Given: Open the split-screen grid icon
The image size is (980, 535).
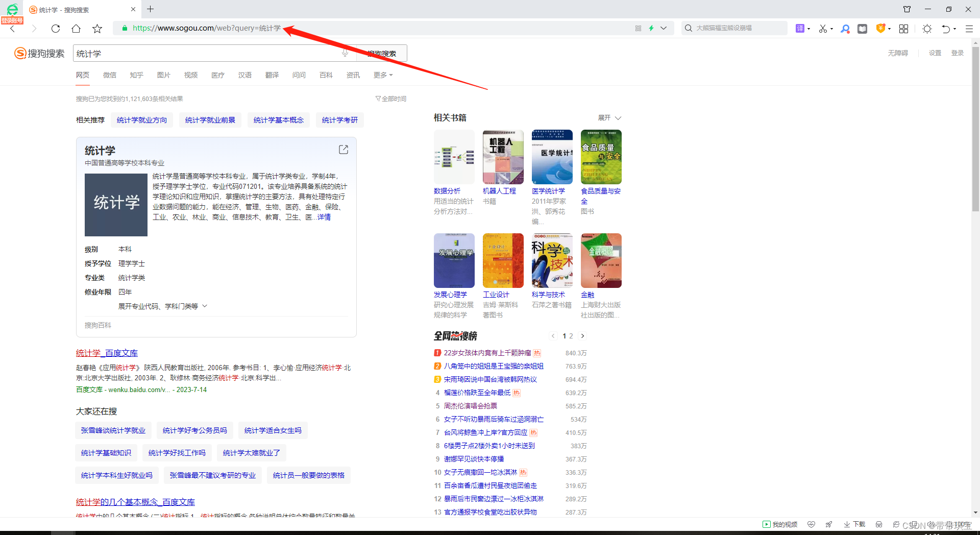Looking at the screenshot, I should (x=904, y=29).
